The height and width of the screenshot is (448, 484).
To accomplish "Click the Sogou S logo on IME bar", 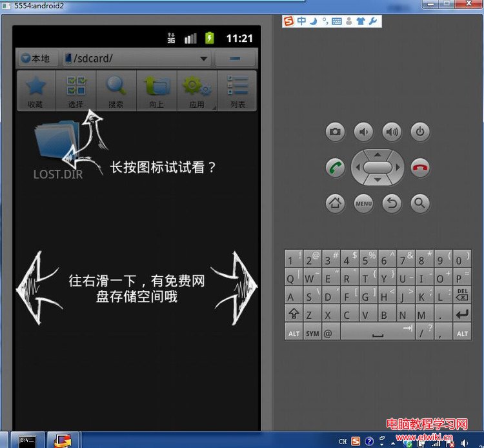I will [x=289, y=21].
